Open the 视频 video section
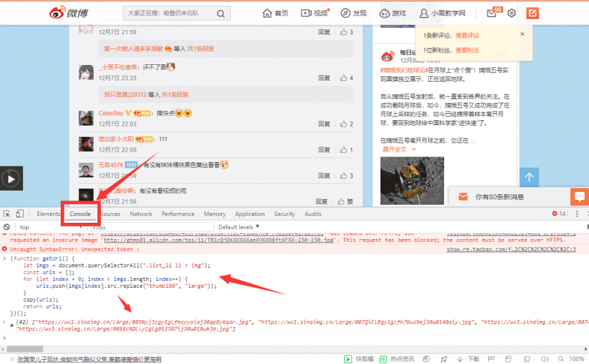Screen dimensions: 589x364 pyautogui.click(x=314, y=13)
